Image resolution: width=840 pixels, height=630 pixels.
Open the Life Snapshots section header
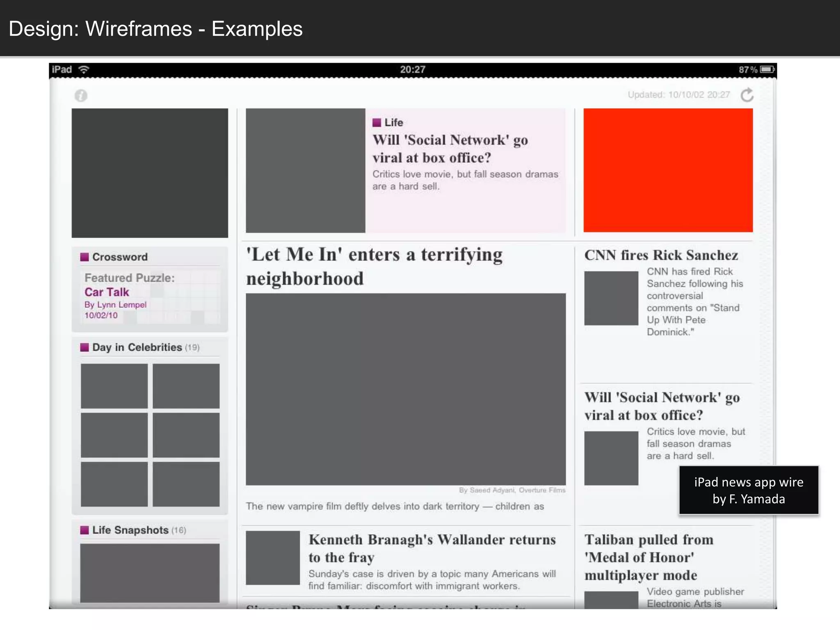133,530
